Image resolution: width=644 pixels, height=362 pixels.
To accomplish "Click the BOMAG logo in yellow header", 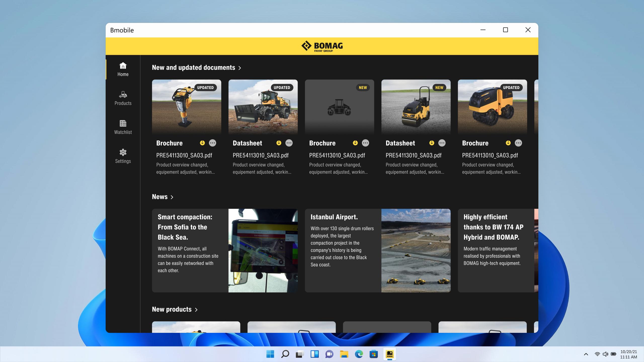I will pyautogui.click(x=322, y=46).
